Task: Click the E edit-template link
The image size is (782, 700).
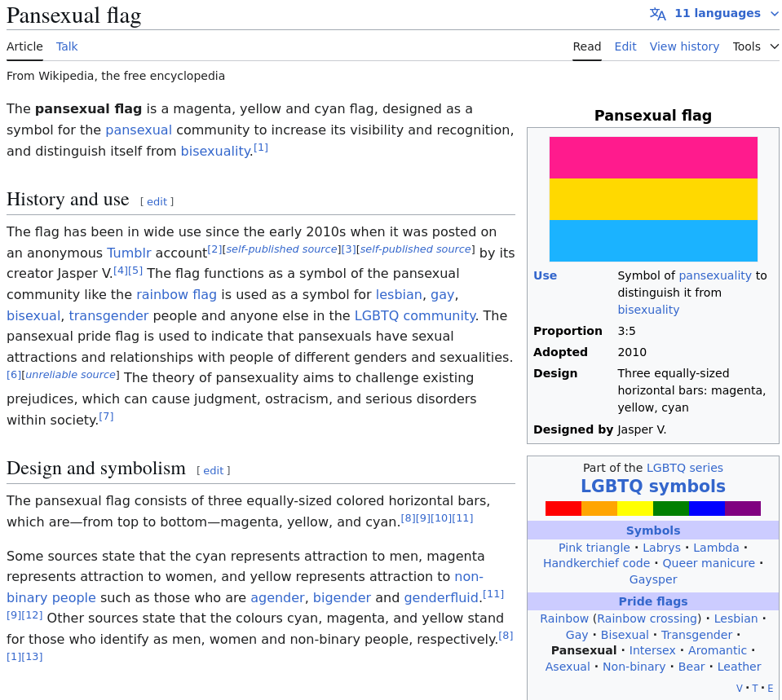Action: click(770, 689)
